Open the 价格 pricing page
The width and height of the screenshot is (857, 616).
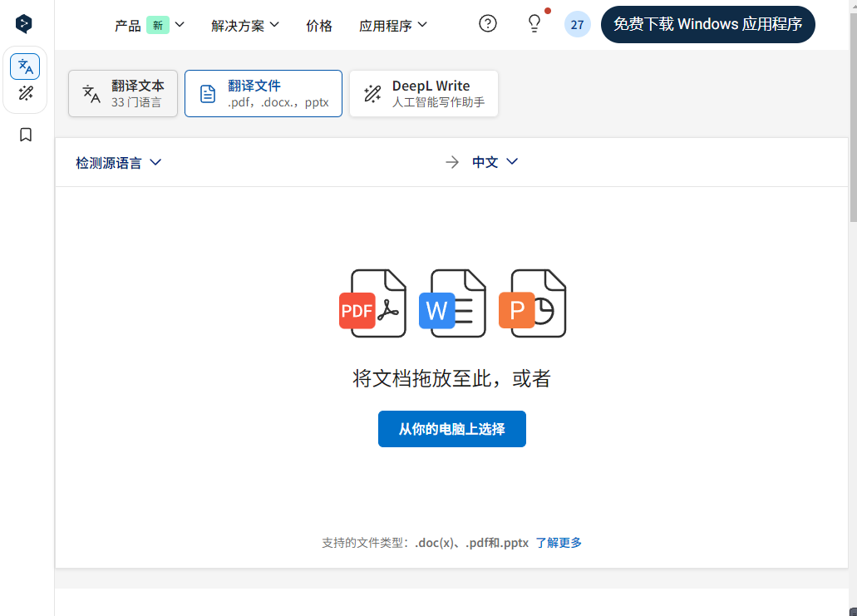(319, 25)
